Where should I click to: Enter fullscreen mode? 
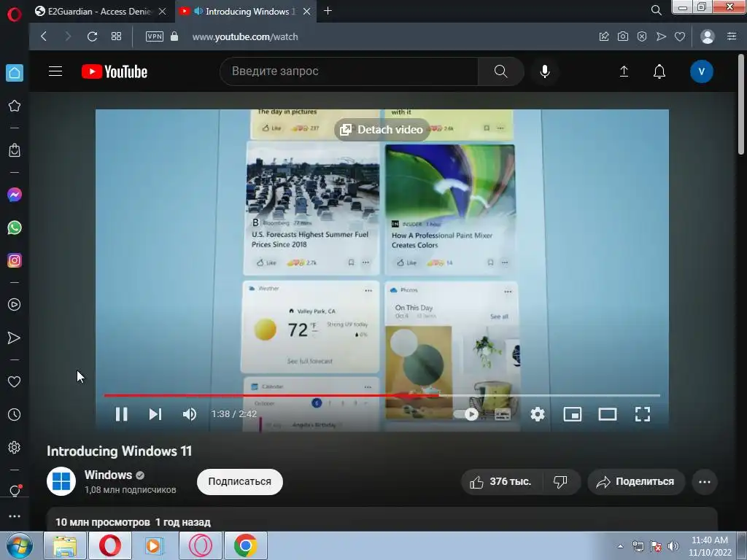click(643, 414)
